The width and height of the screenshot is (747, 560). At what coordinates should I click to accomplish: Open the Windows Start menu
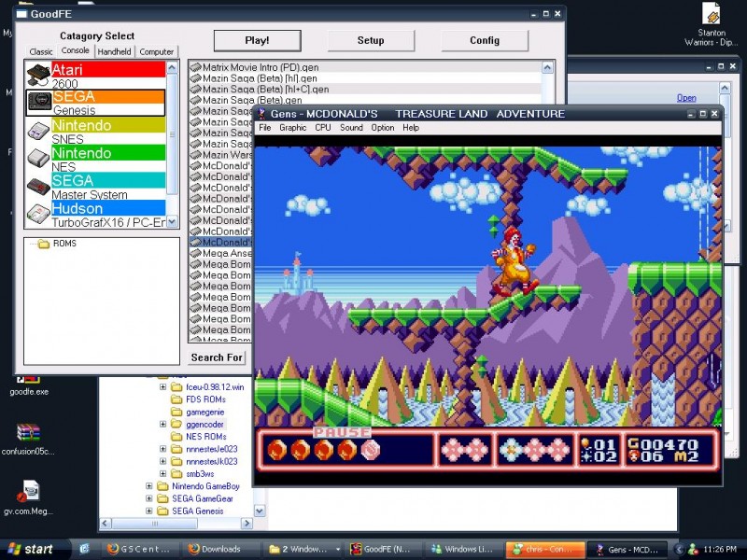pos(30,549)
